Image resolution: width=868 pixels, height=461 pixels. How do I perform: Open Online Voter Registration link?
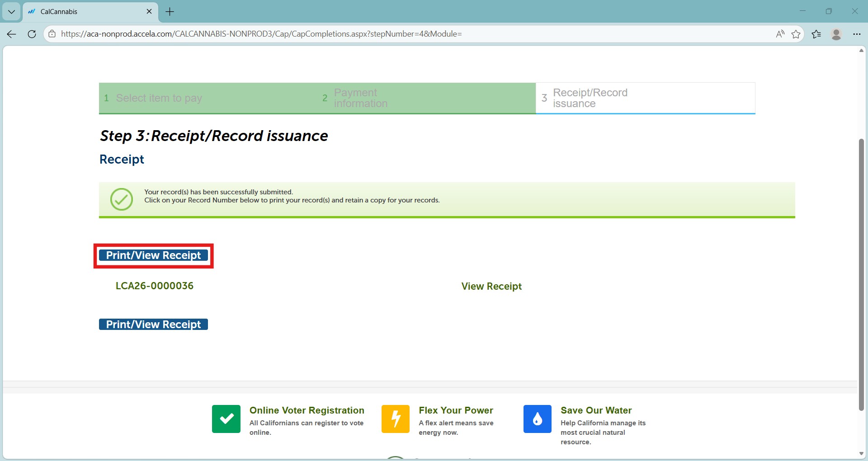307,410
